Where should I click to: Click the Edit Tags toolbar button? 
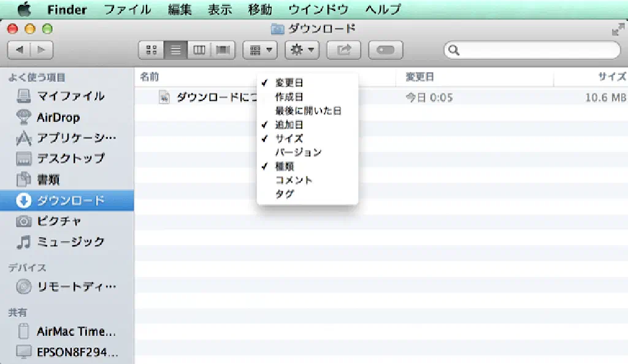coord(386,50)
